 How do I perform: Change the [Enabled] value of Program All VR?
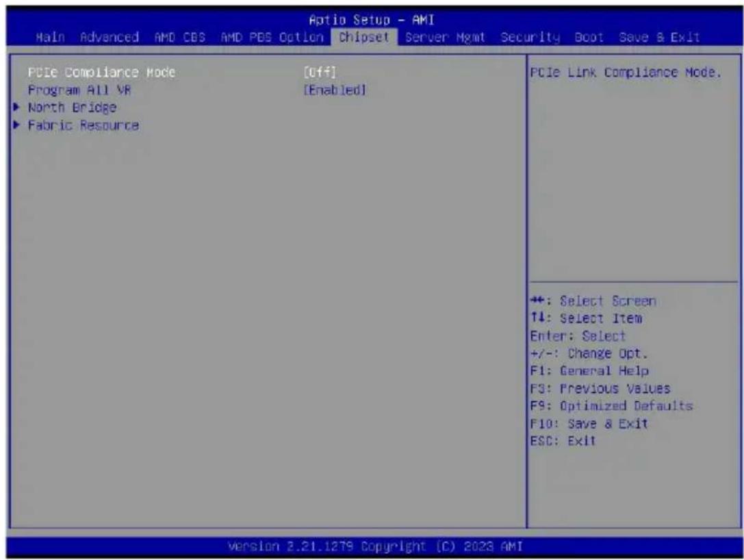[335, 90]
